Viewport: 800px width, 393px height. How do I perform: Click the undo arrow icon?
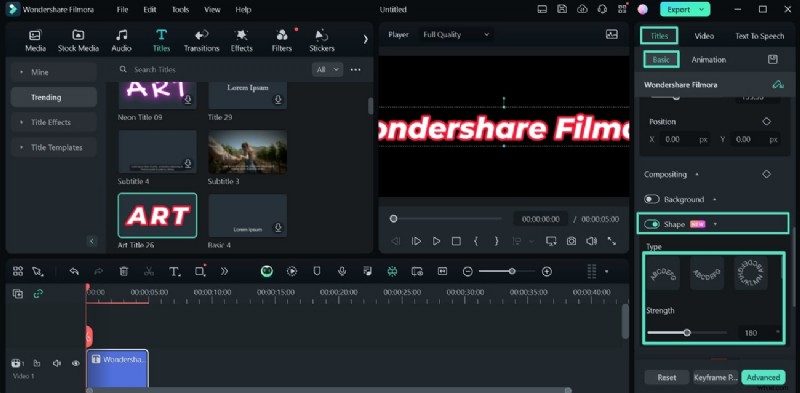74,272
